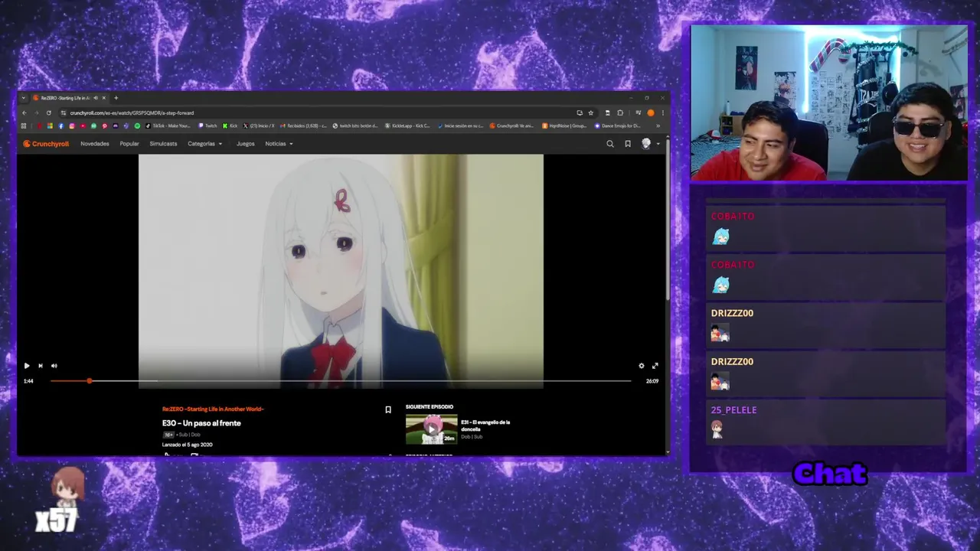
Task: Open Instagram bookmark icon
Action: coord(72,126)
